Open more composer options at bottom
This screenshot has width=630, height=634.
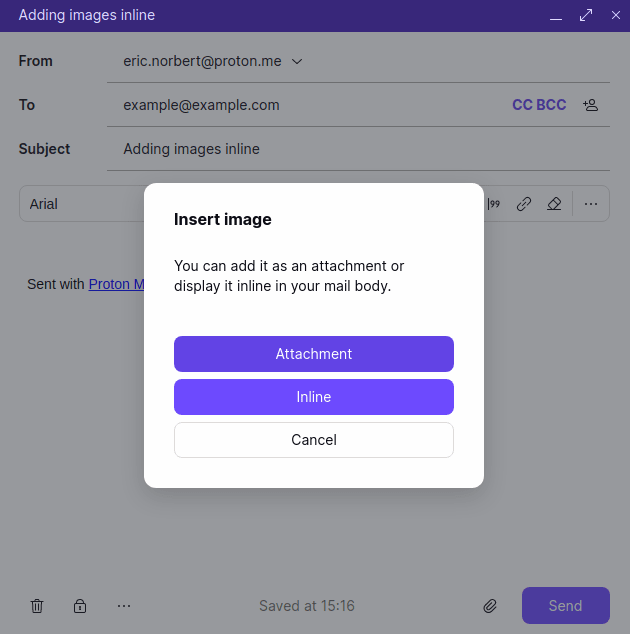[x=124, y=606]
